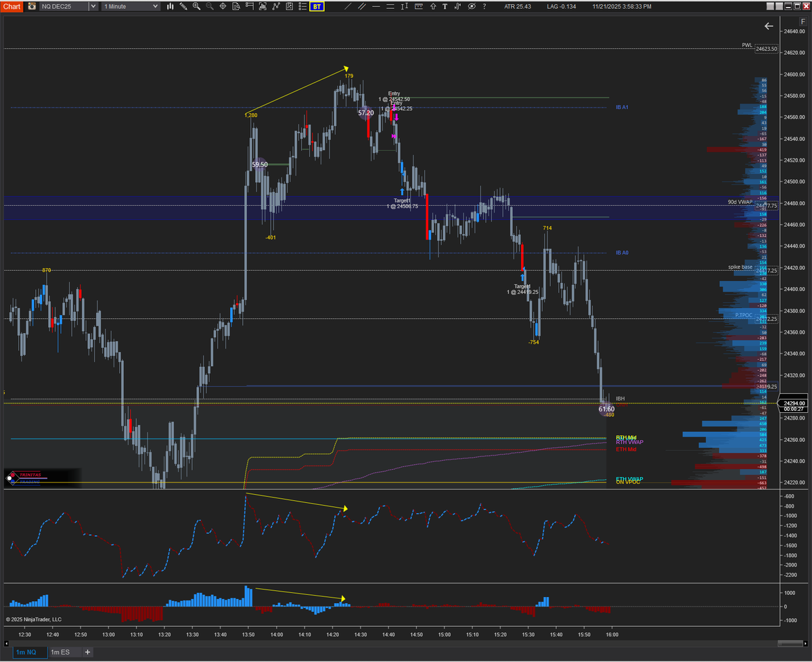The image size is (812, 662).
Task: Click the 90d VWAP label
Action: pos(740,202)
